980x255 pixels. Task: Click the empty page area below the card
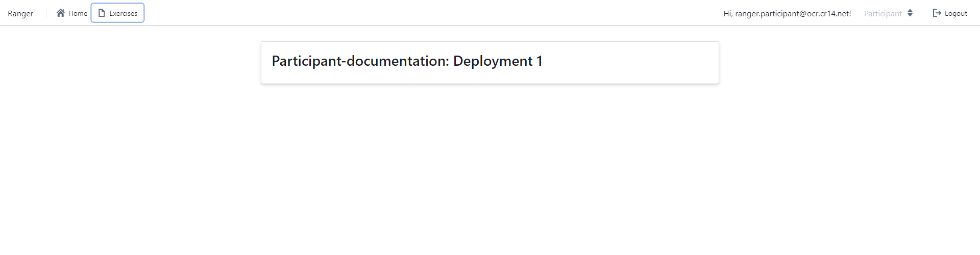click(x=490, y=168)
